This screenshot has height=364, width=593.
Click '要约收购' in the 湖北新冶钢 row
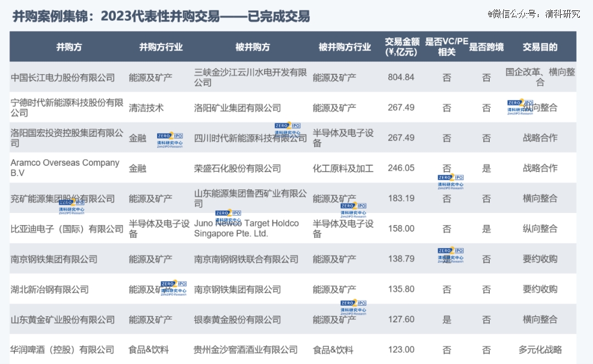540,289
